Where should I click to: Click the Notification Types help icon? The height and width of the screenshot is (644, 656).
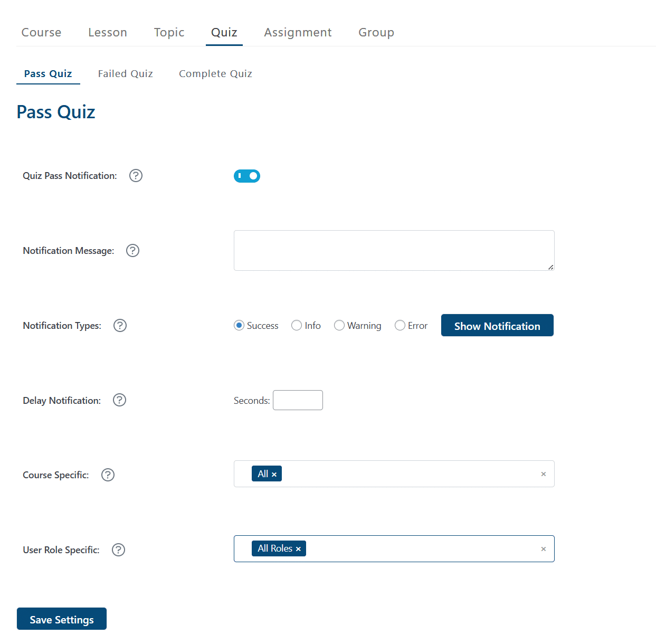point(120,325)
